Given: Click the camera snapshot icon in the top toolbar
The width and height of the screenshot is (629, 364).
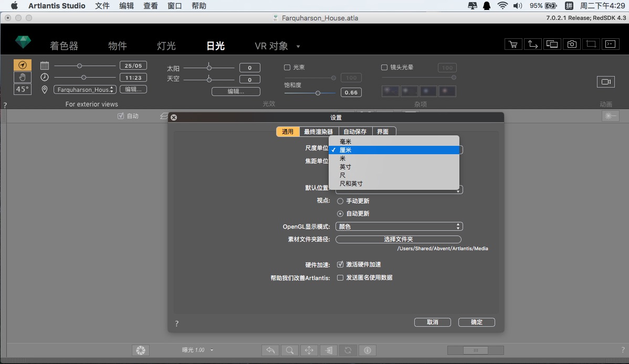Looking at the screenshot, I should click(572, 44).
